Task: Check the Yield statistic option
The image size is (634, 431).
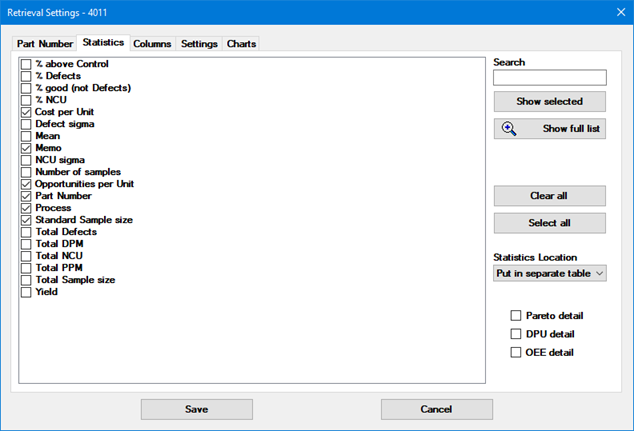Action: click(x=26, y=292)
